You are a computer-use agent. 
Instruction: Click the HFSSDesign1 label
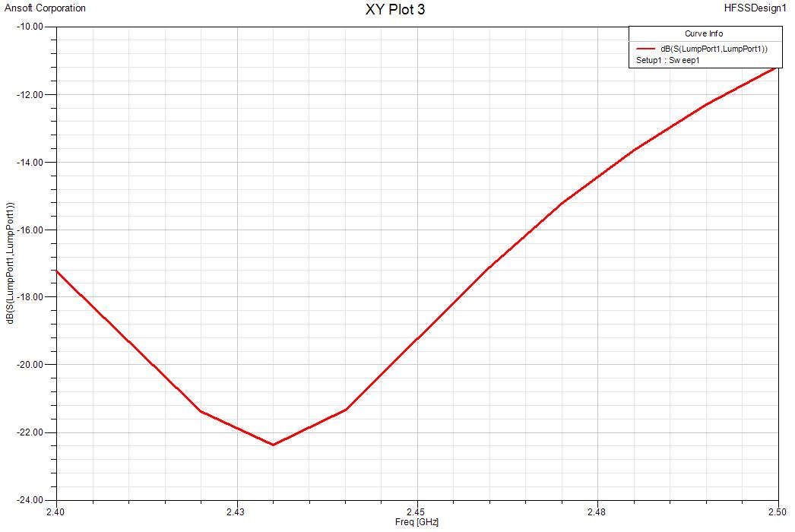tap(755, 8)
